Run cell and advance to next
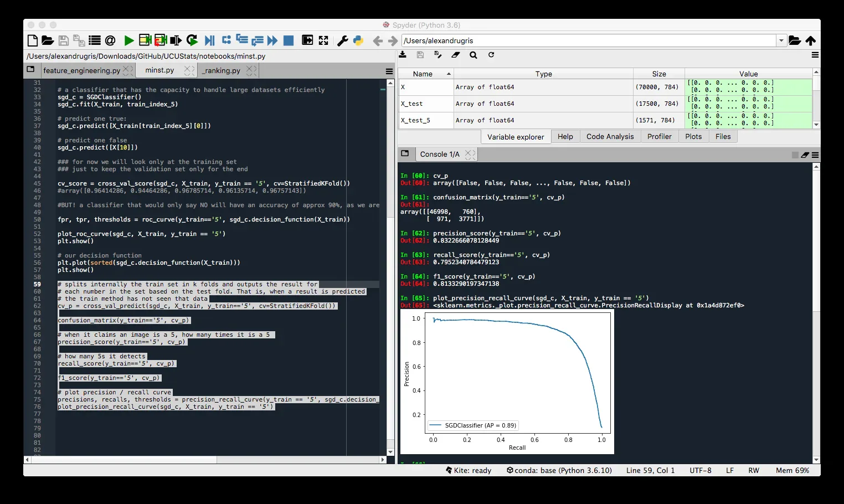Screen dimensions: 844x504 click(161, 40)
